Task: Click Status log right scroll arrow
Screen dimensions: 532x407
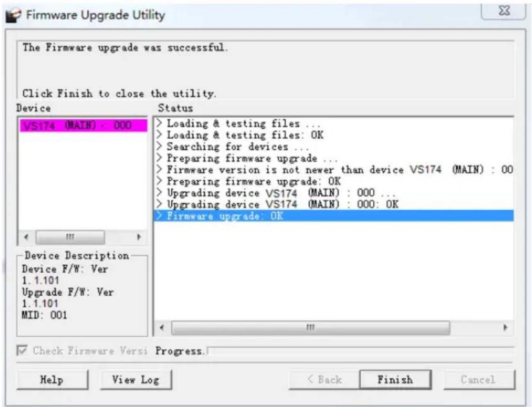Action: tap(505, 328)
